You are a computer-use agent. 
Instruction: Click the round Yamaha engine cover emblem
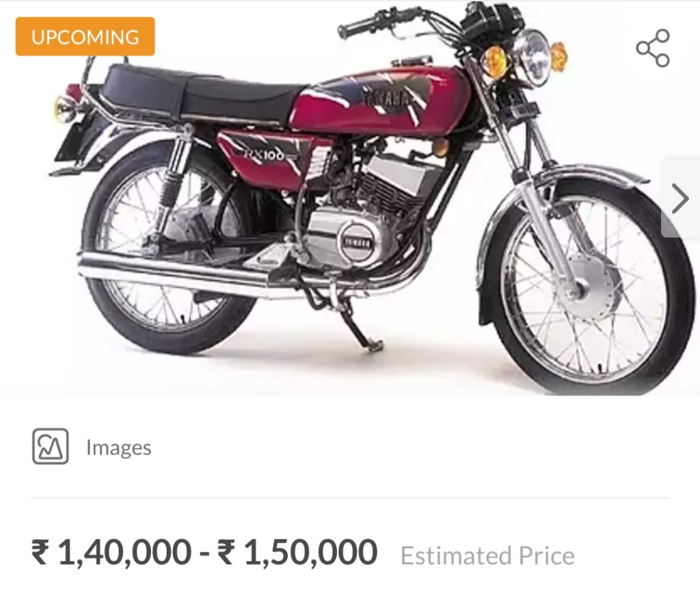pyautogui.click(x=355, y=242)
